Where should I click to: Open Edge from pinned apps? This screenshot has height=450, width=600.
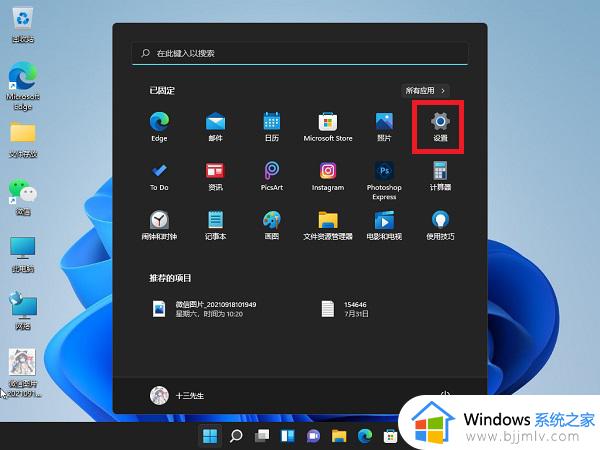(x=159, y=127)
